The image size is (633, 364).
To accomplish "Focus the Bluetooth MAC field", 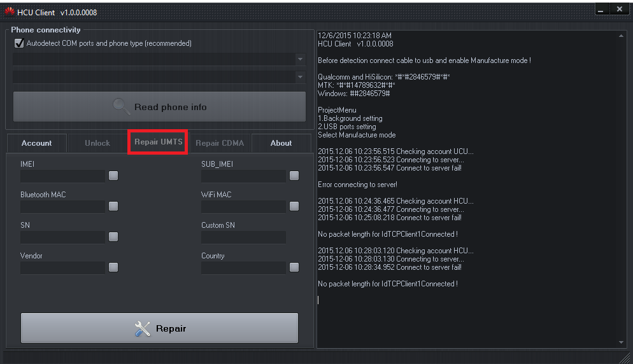I will [x=62, y=207].
